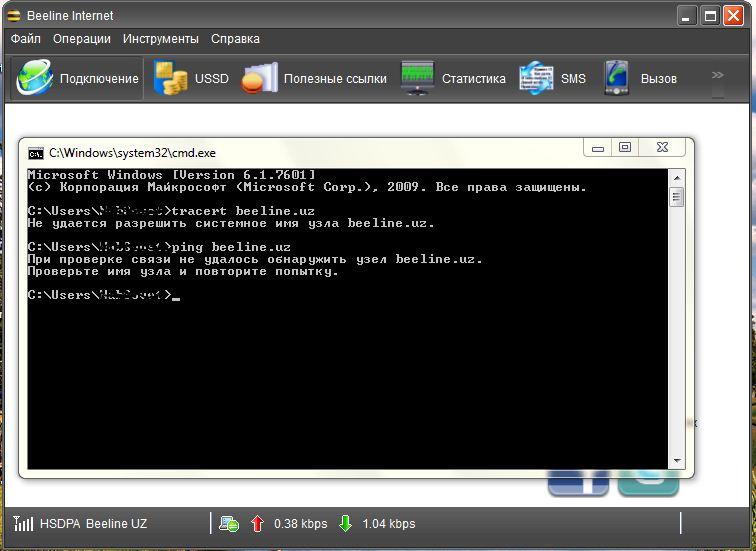Click the partially hidden Facebook icon
The height and width of the screenshot is (551, 756).
578,482
